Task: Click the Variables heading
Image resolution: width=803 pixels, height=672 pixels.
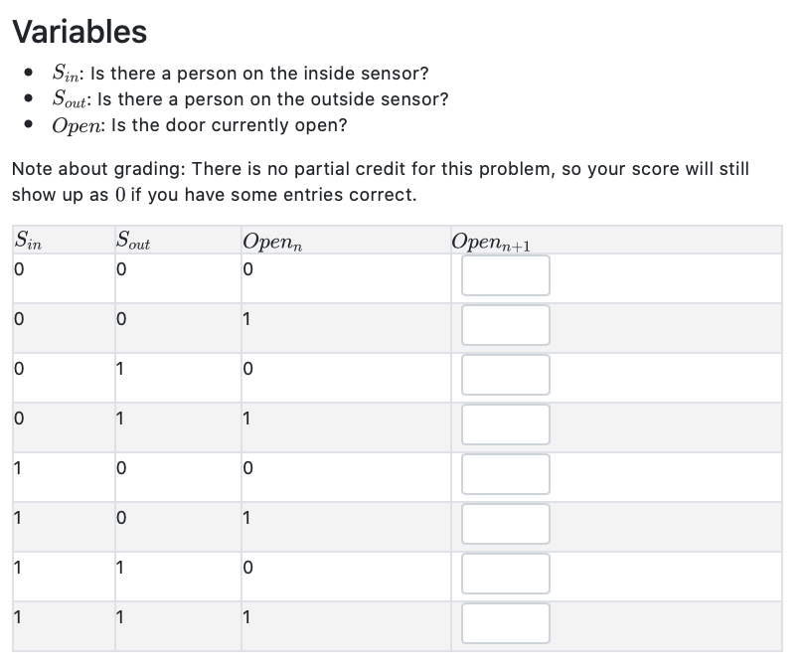Action: [80, 32]
